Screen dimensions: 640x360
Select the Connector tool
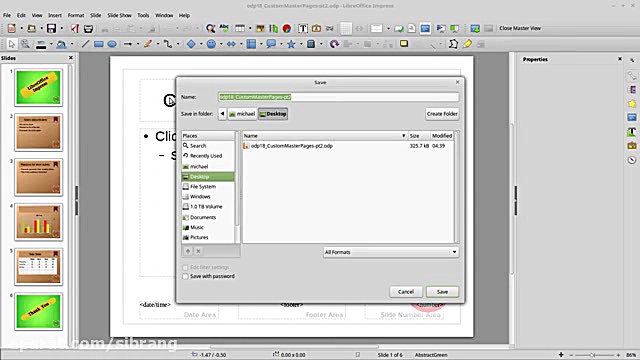[x=168, y=44]
